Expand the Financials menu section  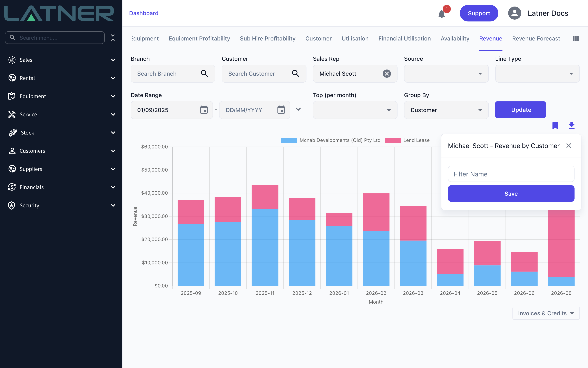(113, 187)
